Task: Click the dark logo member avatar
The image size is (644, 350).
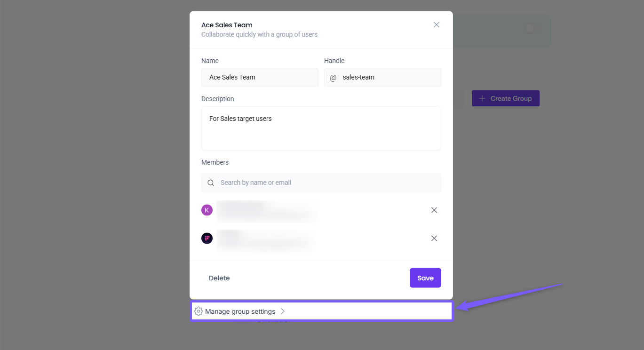Action: click(x=207, y=239)
